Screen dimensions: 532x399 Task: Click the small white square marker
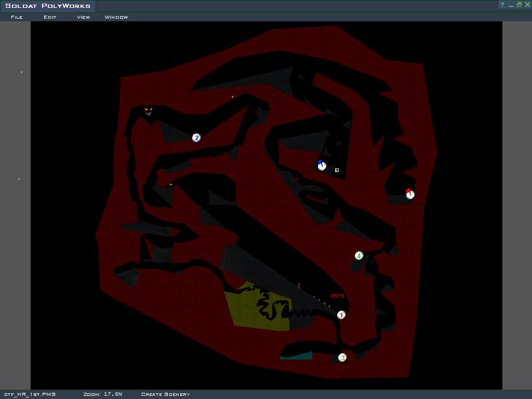pyautogui.click(x=337, y=170)
